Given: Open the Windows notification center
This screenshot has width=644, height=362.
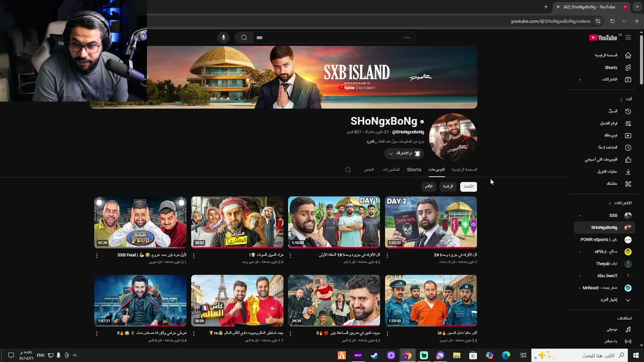Looking at the screenshot, I should click(x=11, y=355).
